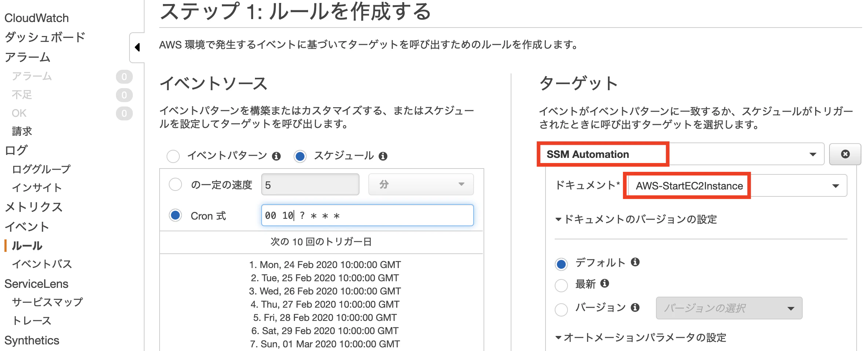Choose the の一定の速度 fixed rate option
This screenshot has width=868, height=351.
tap(175, 184)
